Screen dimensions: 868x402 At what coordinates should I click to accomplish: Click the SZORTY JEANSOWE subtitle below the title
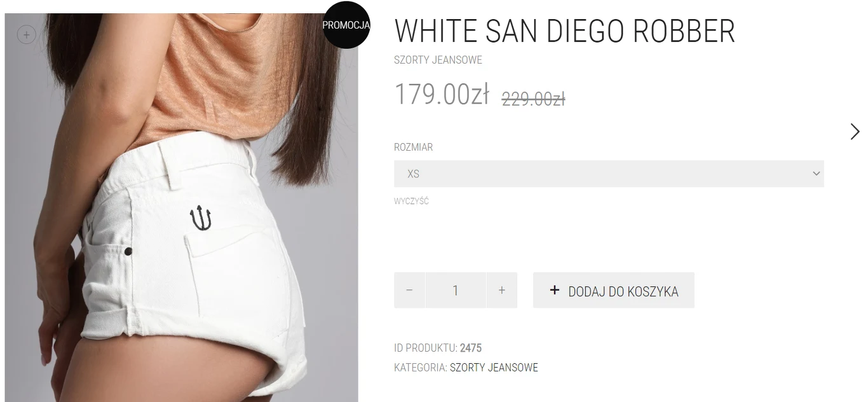(438, 60)
